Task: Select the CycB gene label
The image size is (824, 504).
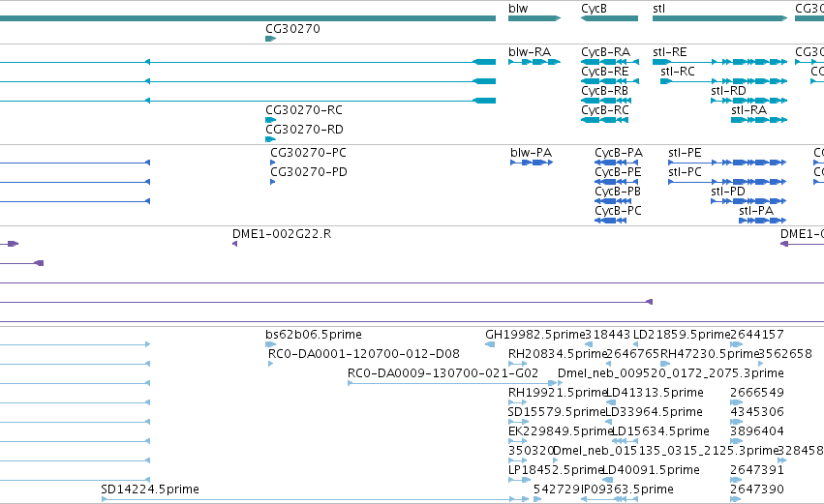Action: [594, 9]
